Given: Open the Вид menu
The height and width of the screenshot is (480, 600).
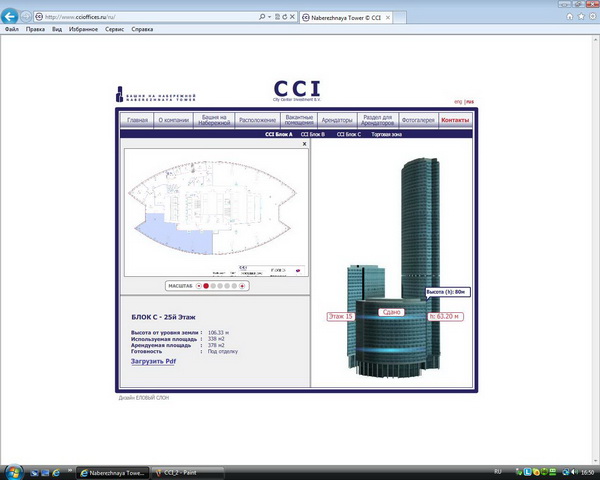Looking at the screenshot, I should [x=57, y=29].
